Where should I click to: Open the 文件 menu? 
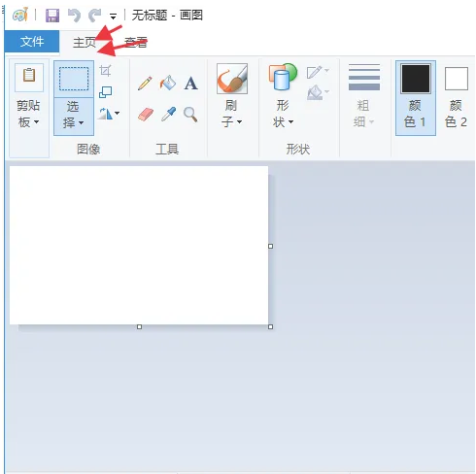click(x=32, y=42)
